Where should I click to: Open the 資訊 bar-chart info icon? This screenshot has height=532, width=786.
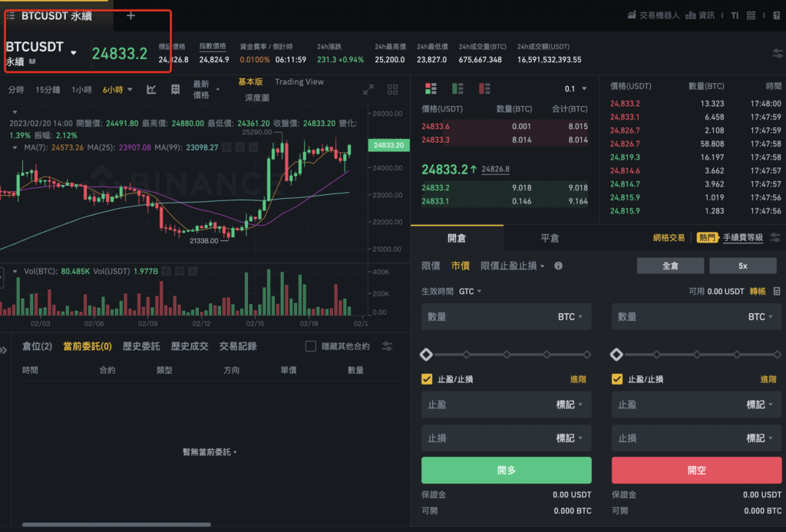(x=690, y=15)
